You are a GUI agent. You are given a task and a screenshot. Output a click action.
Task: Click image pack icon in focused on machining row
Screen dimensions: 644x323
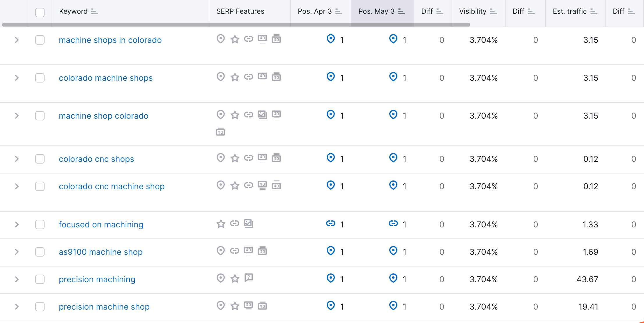pos(248,224)
